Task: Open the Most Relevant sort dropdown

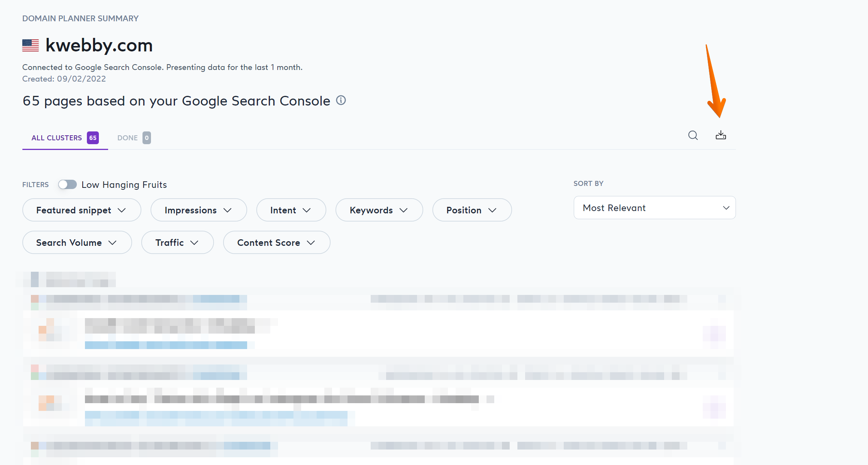Action: [x=654, y=208]
